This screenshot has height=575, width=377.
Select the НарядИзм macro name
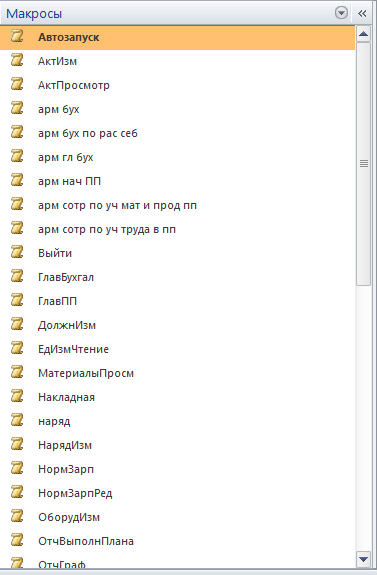[65, 446]
